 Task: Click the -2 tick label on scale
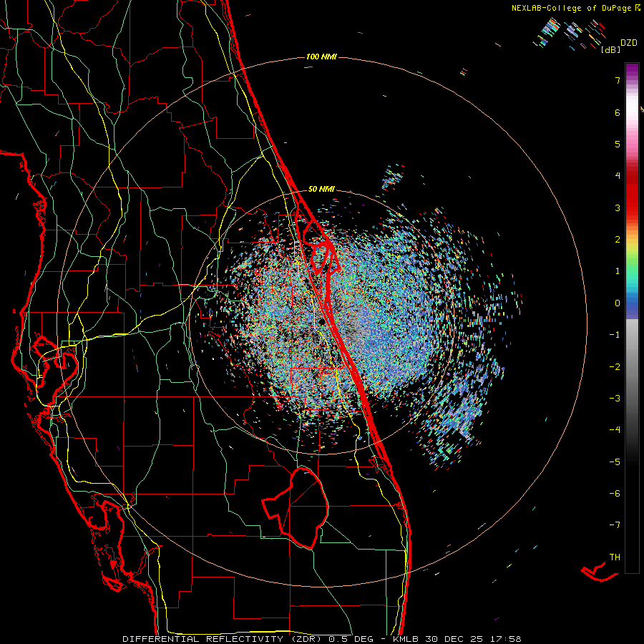(x=615, y=367)
